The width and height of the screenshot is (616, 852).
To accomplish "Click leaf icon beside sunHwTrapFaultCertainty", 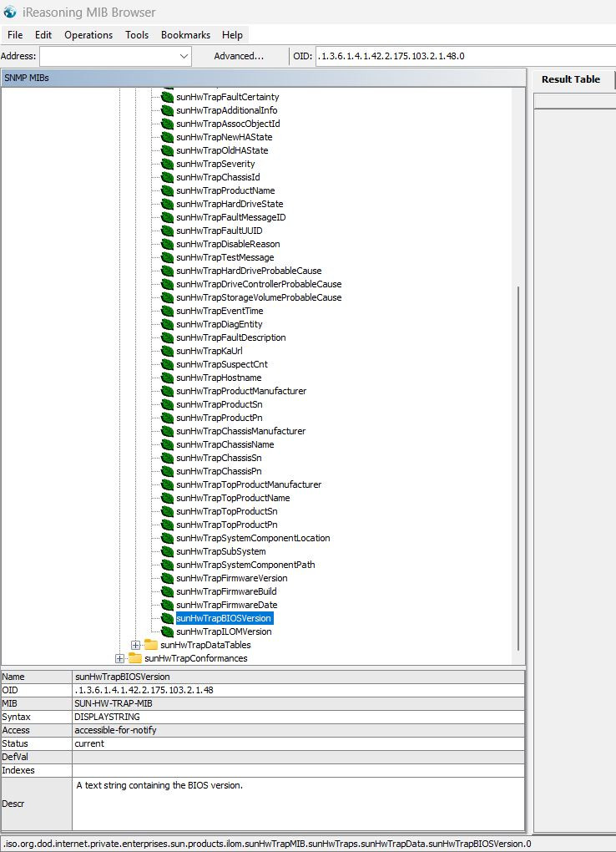I will click(167, 97).
